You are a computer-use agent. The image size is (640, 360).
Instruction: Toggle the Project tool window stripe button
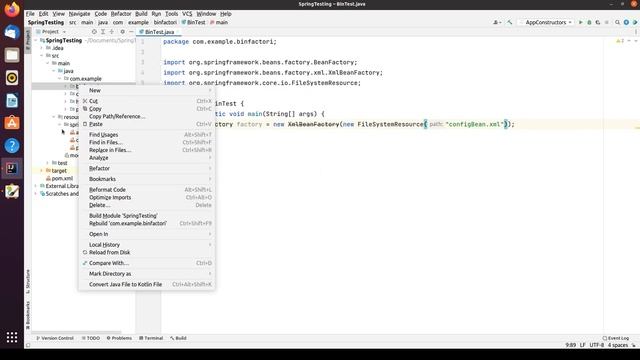coord(28,40)
